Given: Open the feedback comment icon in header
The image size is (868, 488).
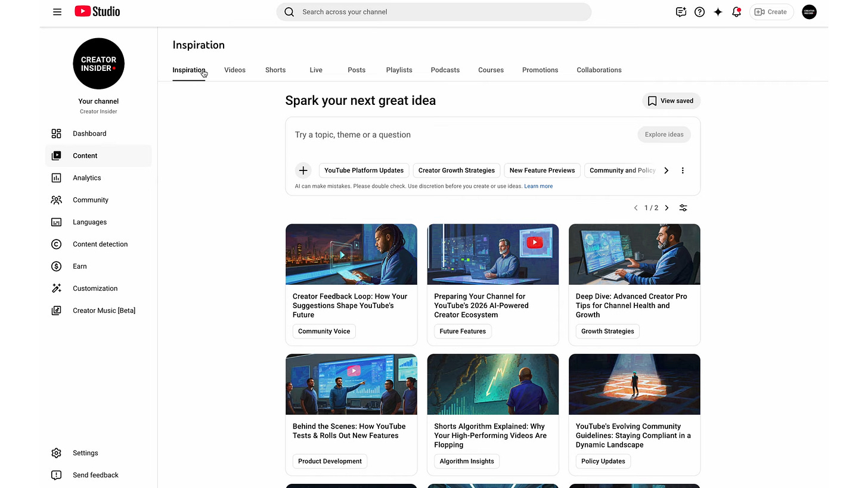Looking at the screenshot, I should click(681, 12).
